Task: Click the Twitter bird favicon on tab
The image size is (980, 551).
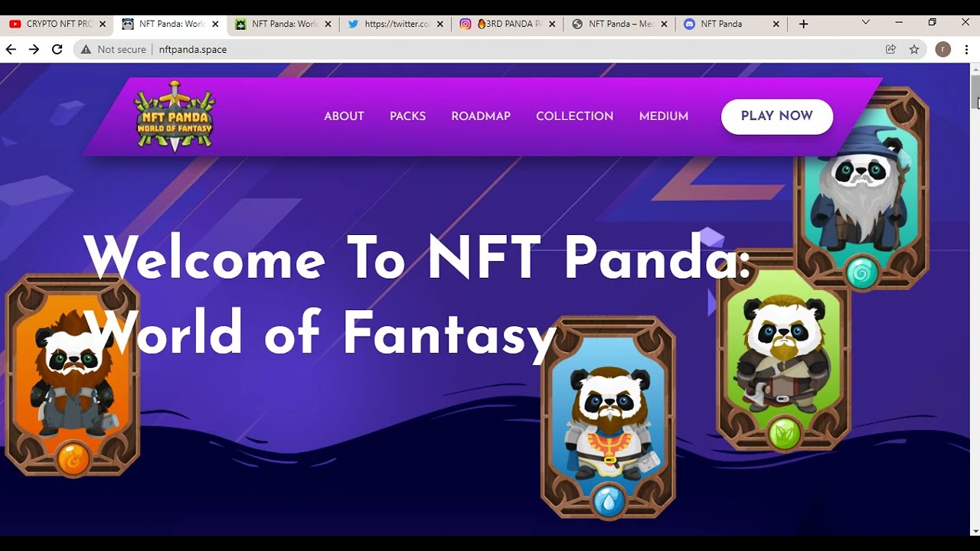Action: (353, 24)
